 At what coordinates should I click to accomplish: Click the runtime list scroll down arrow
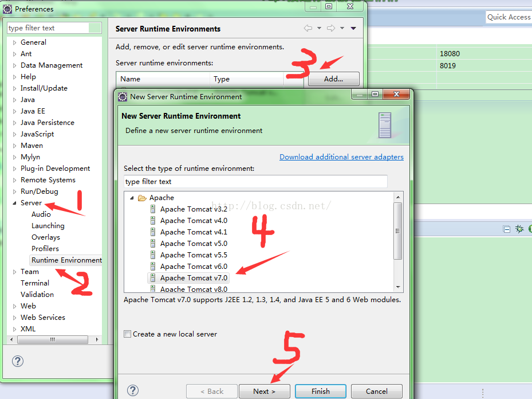click(398, 287)
